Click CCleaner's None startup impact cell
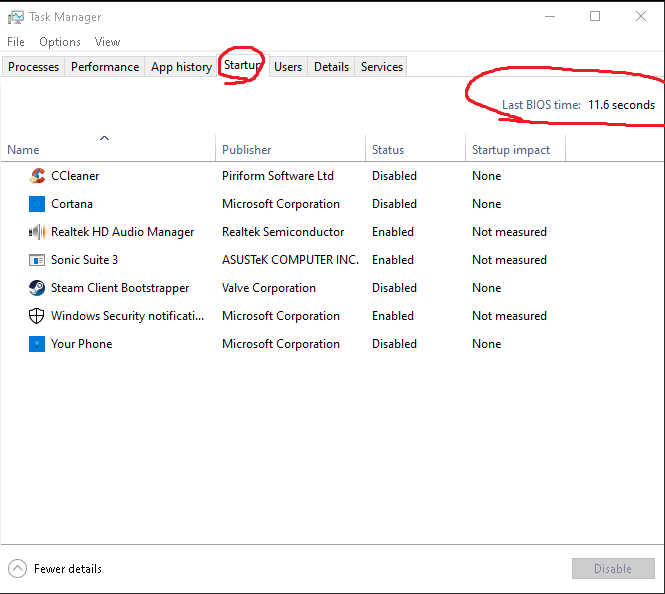The height and width of the screenshot is (594, 665). pos(486,176)
